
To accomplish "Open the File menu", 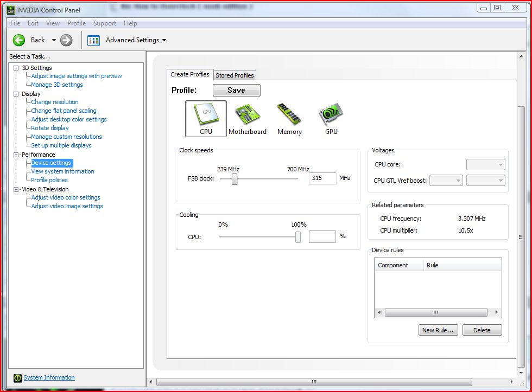I will coord(15,23).
